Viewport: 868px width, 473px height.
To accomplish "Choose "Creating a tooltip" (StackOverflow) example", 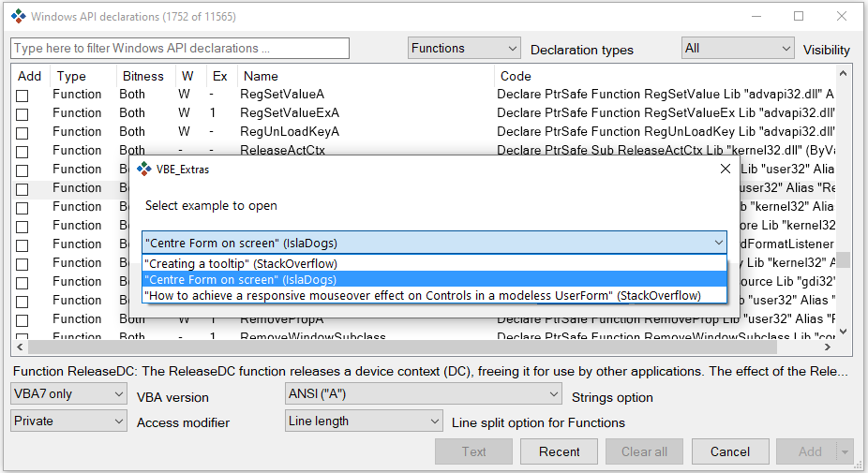I will 434,263.
